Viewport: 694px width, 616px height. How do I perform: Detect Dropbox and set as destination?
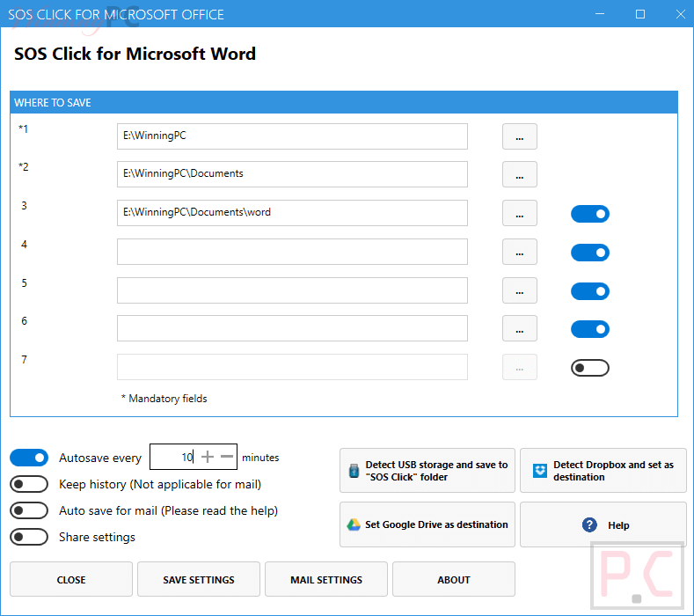pyautogui.click(x=603, y=470)
